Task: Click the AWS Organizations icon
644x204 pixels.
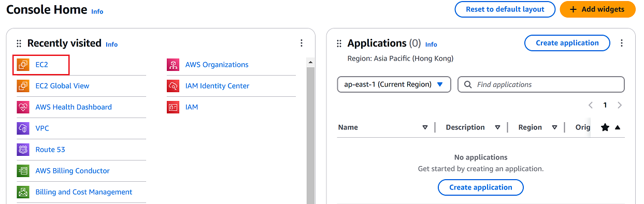Action: tap(173, 65)
